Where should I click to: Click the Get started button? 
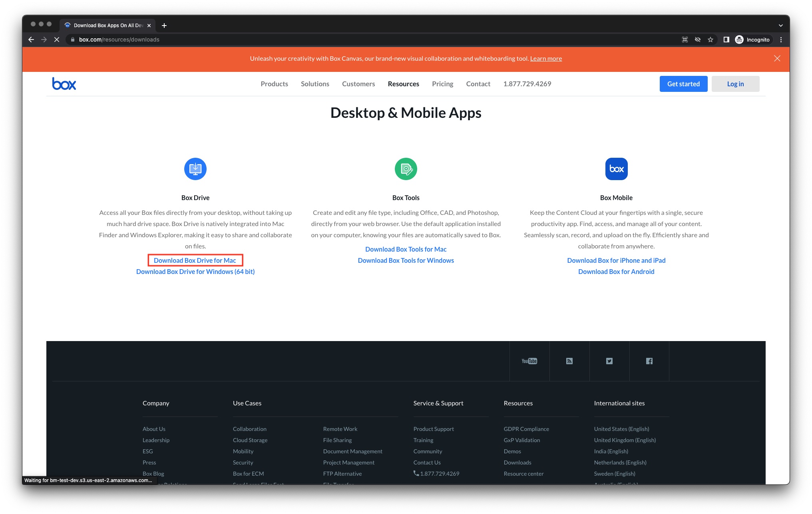coord(683,84)
